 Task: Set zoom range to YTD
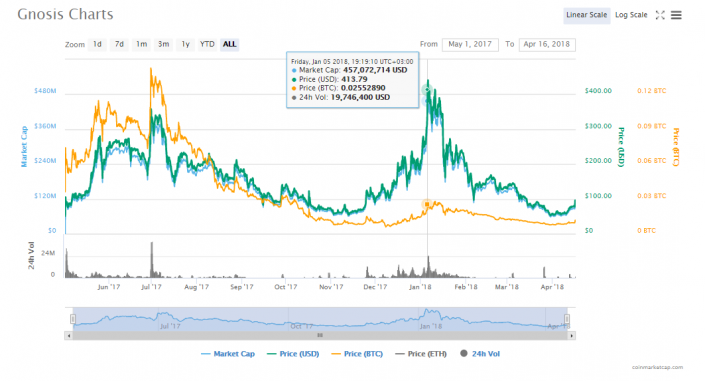tap(207, 44)
